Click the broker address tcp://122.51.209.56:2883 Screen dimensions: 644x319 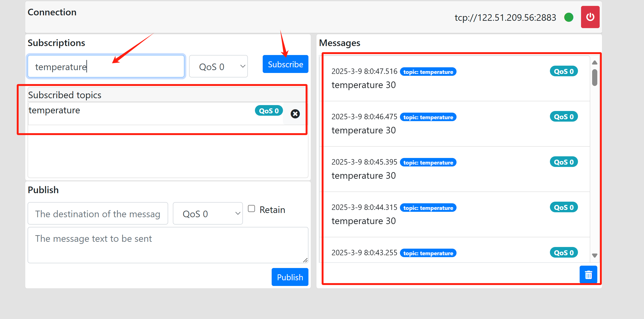click(505, 17)
